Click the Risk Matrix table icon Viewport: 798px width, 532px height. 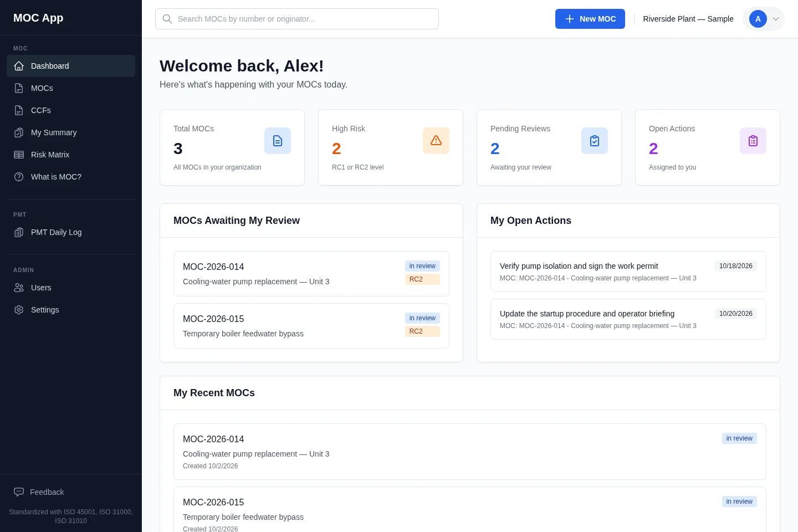coord(19,155)
